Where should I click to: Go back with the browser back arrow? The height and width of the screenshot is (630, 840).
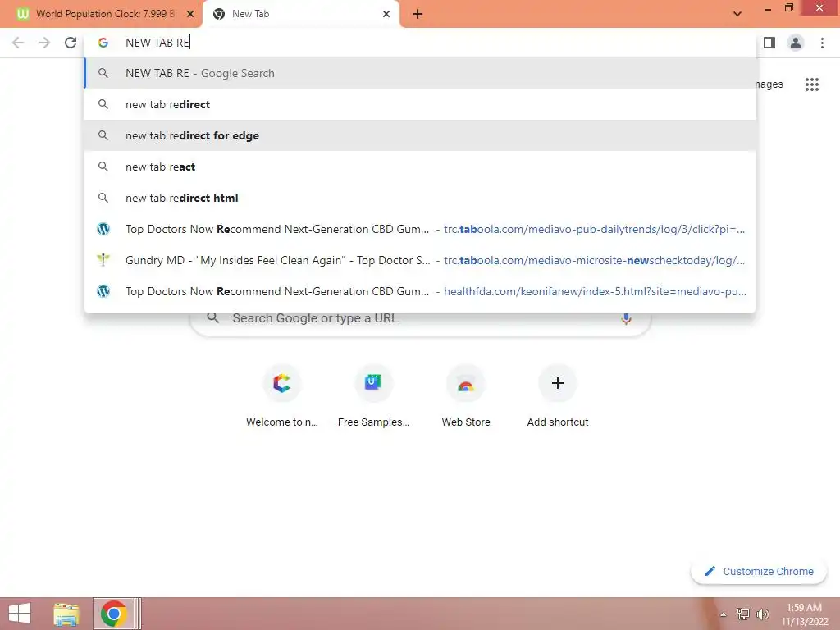[18, 43]
